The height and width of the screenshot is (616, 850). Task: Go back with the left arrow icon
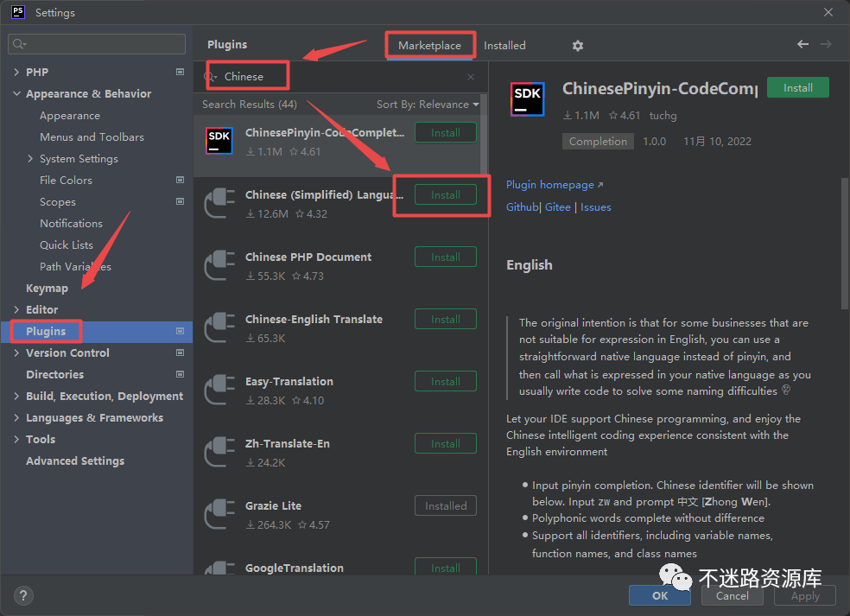[802, 44]
